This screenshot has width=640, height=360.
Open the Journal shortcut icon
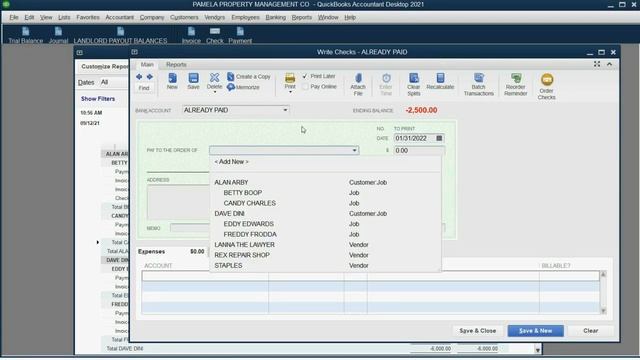tap(58, 35)
